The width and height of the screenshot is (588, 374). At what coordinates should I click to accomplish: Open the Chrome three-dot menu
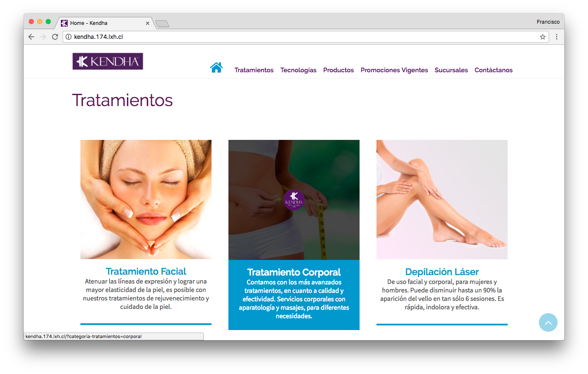click(x=557, y=37)
